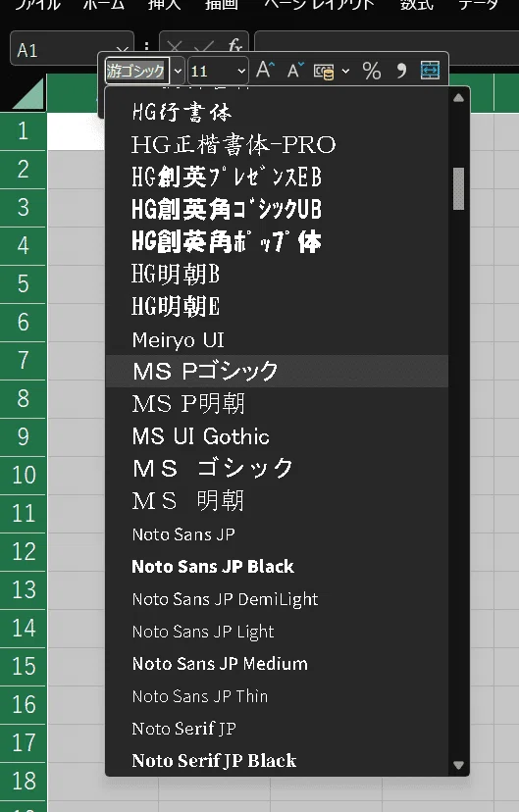This screenshot has width=519, height=812.
Task: Select the HG創英角ゴシックUB font
Action: 277,209
